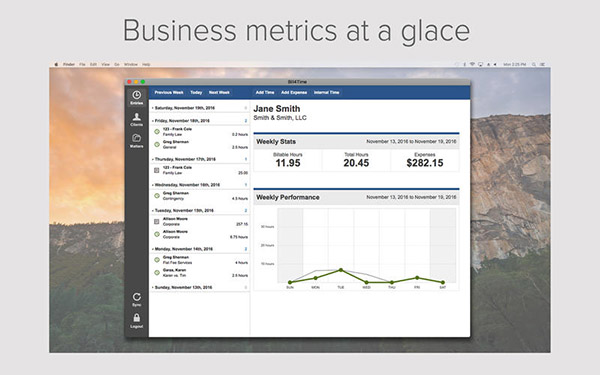Image resolution: width=600 pixels, height=375 pixels.
Task: Open the Clients person icon
Action: (137, 117)
